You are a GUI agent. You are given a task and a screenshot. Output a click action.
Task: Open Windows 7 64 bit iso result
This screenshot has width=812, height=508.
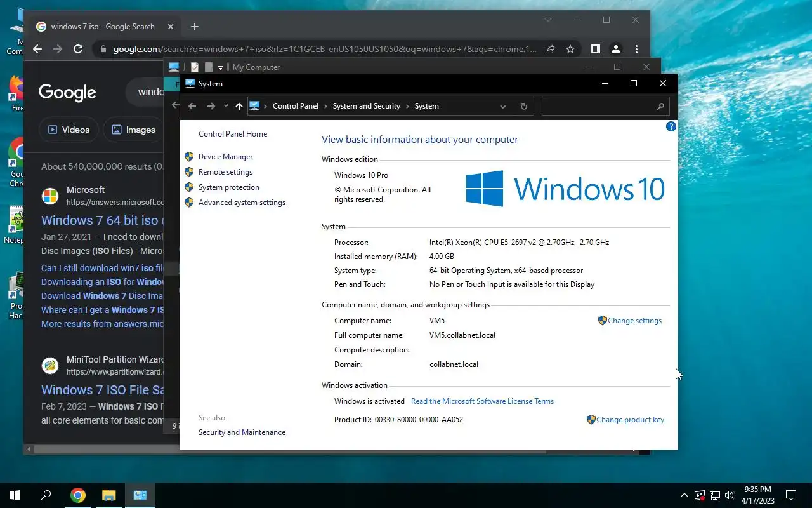pos(102,220)
